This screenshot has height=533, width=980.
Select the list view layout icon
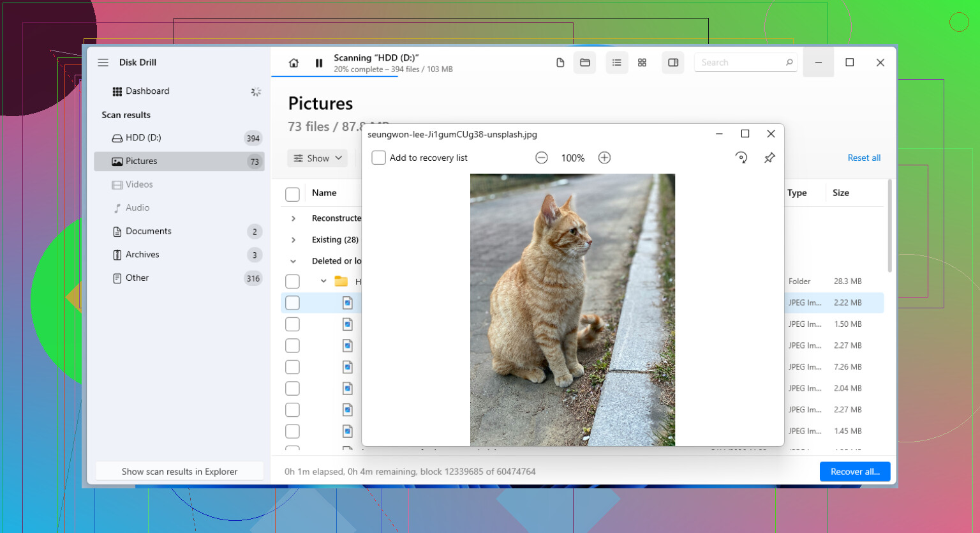coord(616,63)
